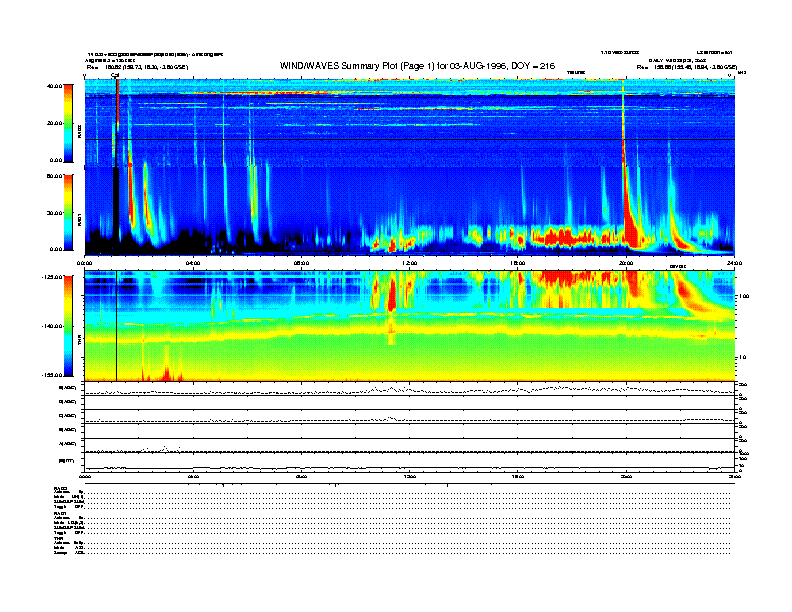Click the 100 label right of the TNR panel

(745, 296)
